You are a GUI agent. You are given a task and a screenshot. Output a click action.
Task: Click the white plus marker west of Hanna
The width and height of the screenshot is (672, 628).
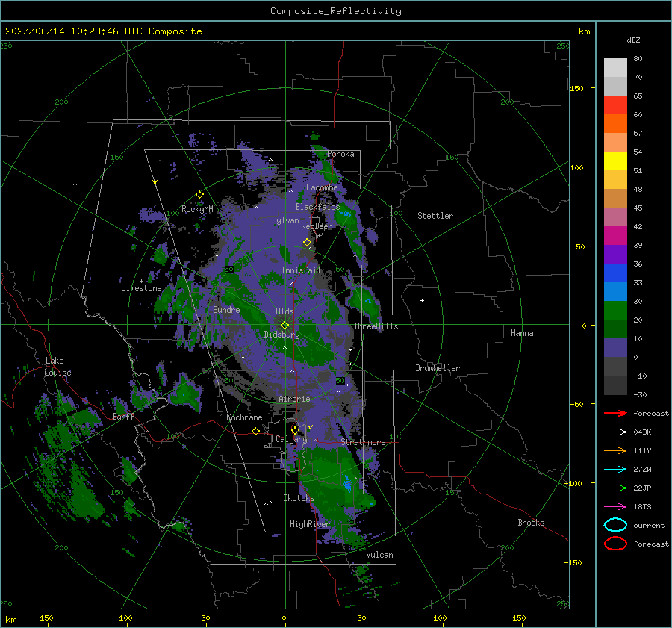point(422,300)
